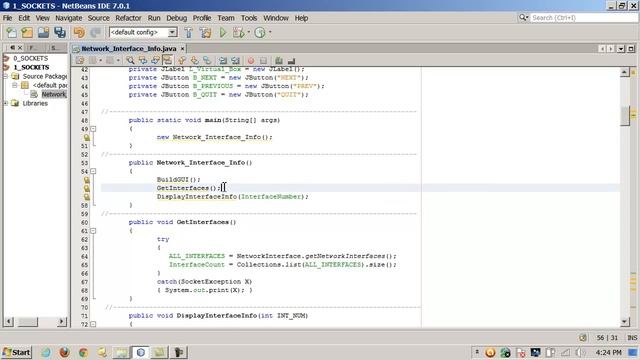
Task: Open the Refactor menu
Action: tap(128, 18)
